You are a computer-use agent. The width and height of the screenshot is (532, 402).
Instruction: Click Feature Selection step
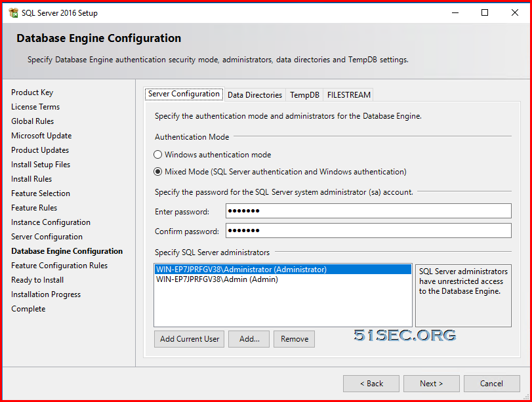[x=41, y=193]
